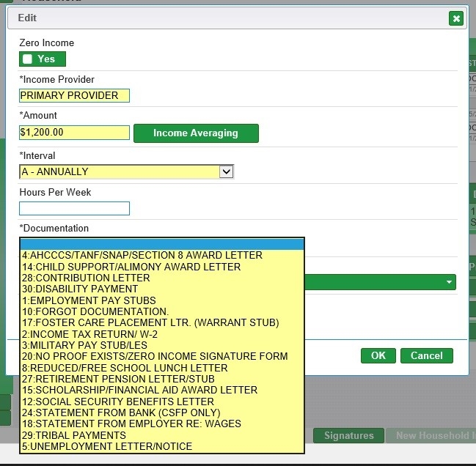Viewport: 476px width, 466px height.
Task: Open the Signatures tab
Action: pyautogui.click(x=348, y=435)
